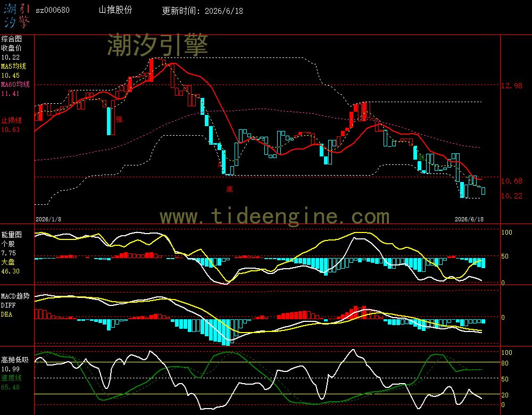The width and height of the screenshot is (532, 415).
Task: Select the 能量图 panel label
Action: tap(11, 235)
